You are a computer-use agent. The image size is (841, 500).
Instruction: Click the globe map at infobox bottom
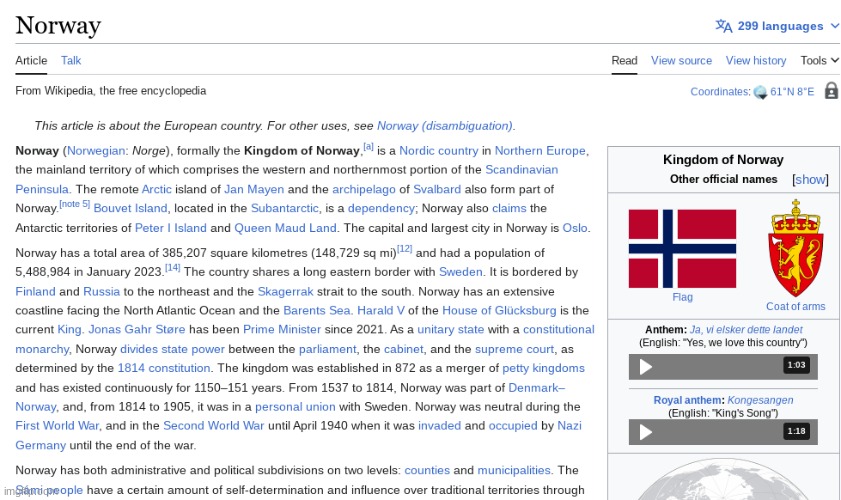(723, 480)
